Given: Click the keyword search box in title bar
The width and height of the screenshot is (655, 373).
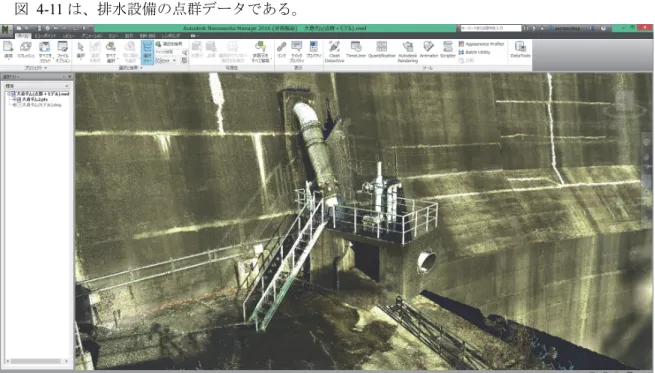Looking at the screenshot, I should coord(491,28).
